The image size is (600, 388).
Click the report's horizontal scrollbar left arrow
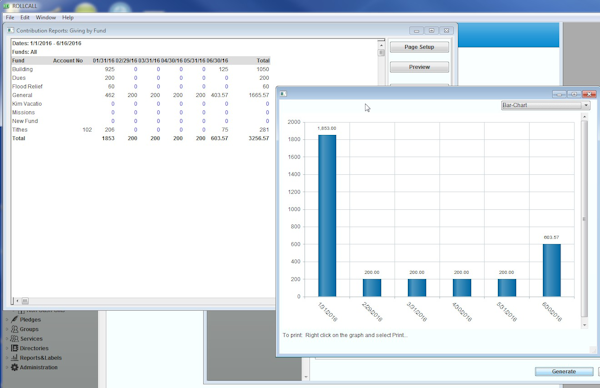17,301
